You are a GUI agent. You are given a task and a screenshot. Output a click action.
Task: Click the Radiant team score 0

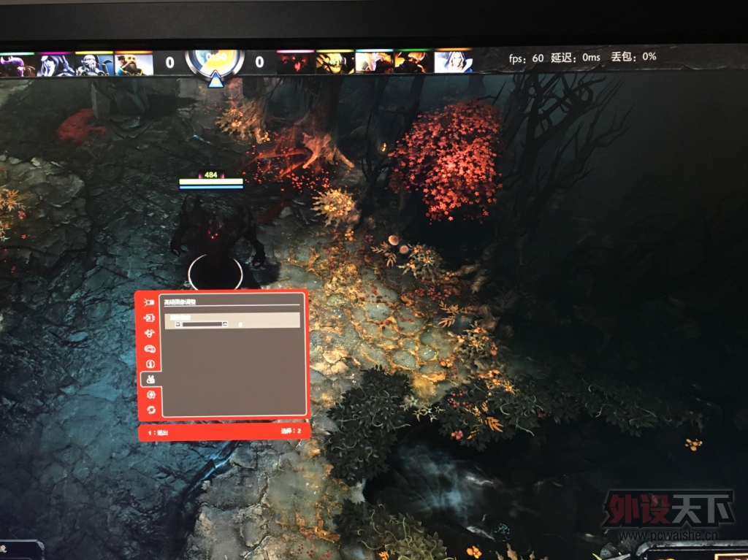pyautogui.click(x=169, y=63)
